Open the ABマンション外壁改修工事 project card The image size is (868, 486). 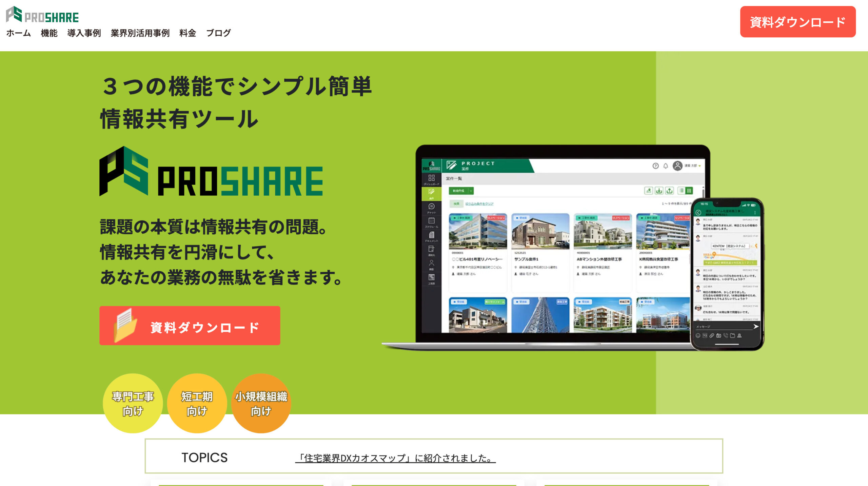[603, 252]
